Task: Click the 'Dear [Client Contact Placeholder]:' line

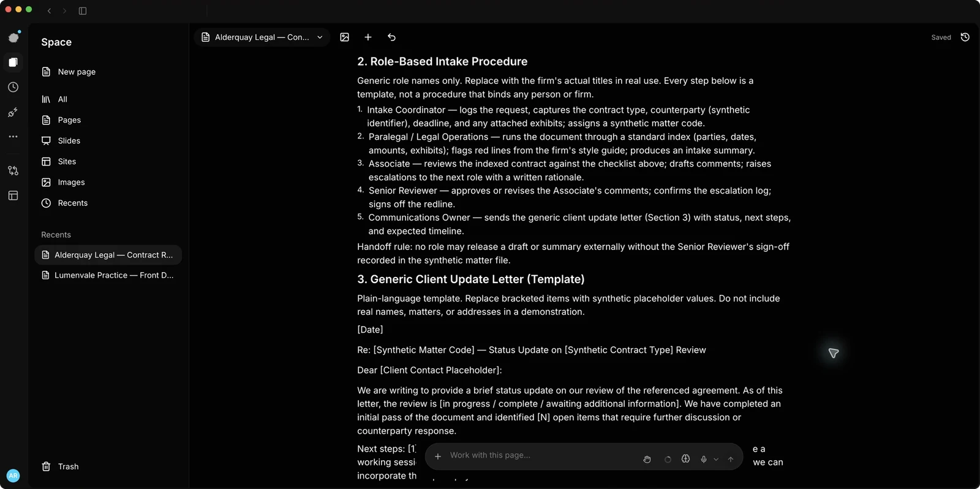Action: (429, 370)
